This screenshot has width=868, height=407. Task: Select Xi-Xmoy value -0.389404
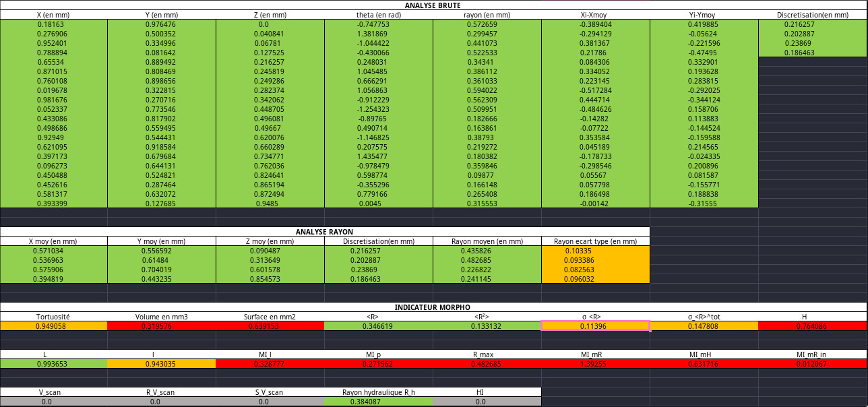(x=596, y=24)
